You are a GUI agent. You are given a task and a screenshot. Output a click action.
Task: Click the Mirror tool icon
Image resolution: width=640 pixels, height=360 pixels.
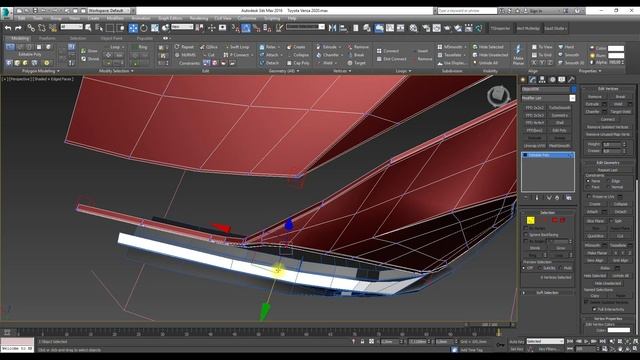[332, 28]
